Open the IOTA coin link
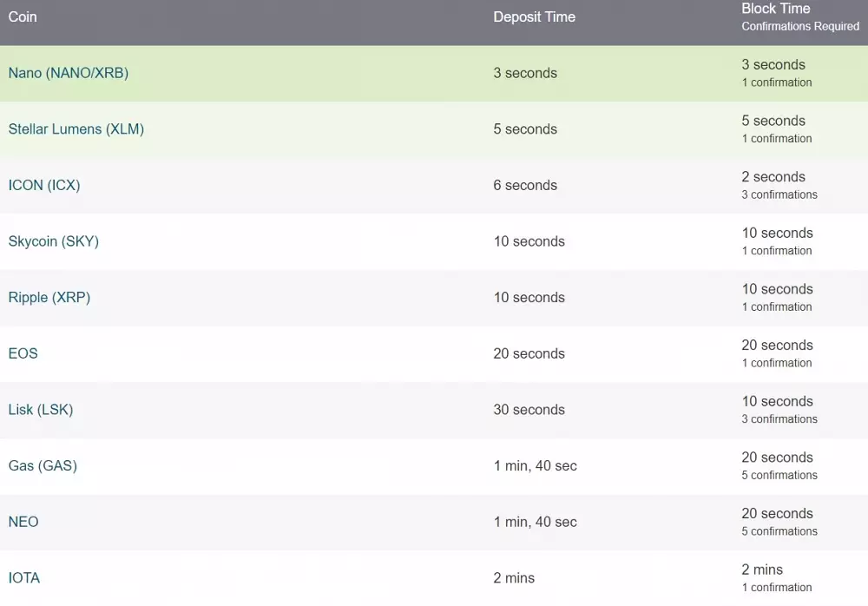Screen dimensions: 868x606 (x=24, y=578)
